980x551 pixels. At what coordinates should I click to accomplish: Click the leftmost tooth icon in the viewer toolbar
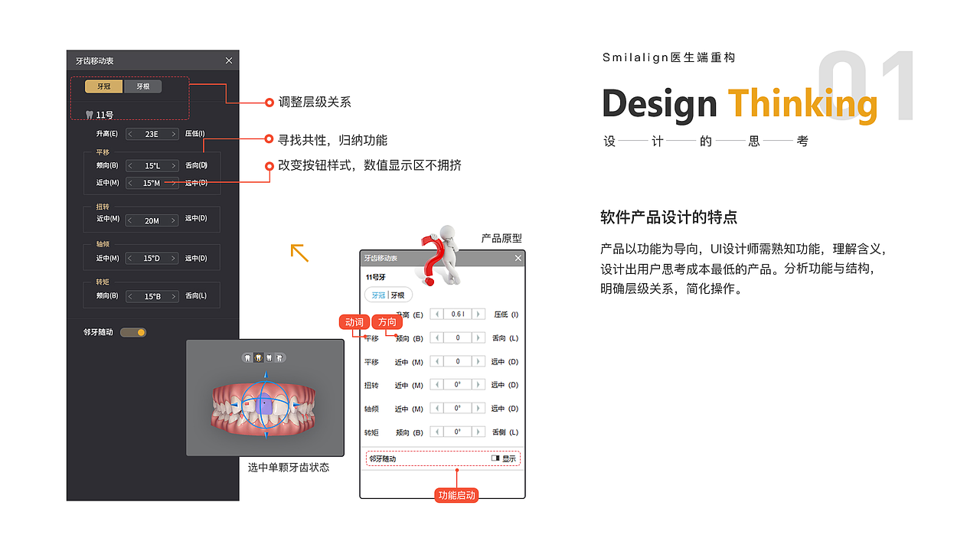coord(247,357)
